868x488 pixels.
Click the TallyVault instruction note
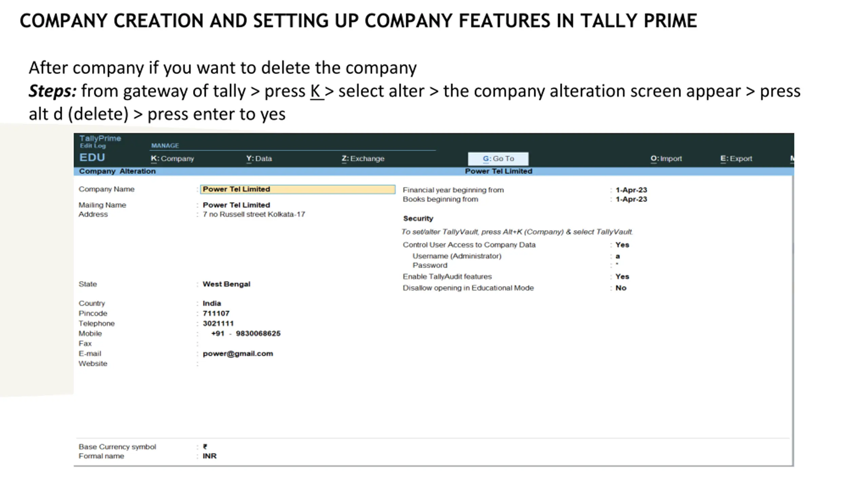click(517, 232)
